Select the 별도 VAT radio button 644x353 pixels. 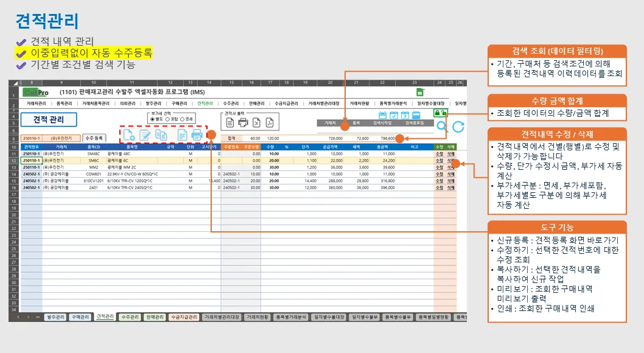pos(152,119)
